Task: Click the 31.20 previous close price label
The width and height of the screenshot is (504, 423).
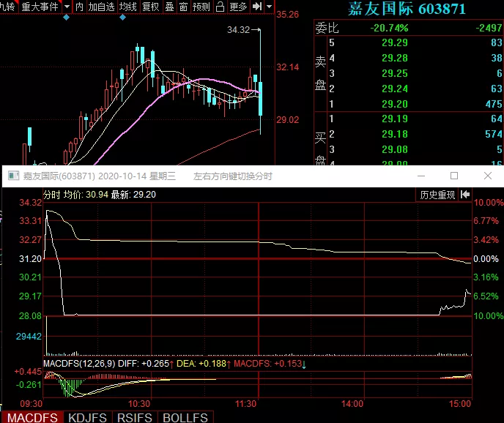Action: (x=31, y=259)
